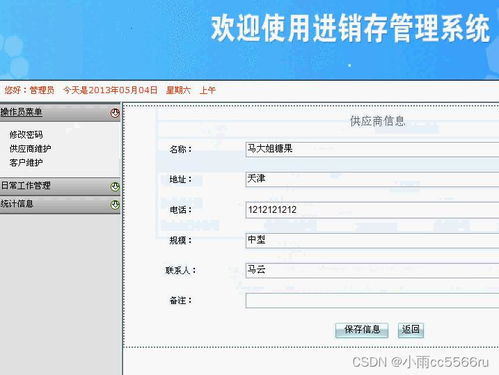Expand 统计信息 green arrow icon
The width and height of the screenshot is (499, 375).
(115, 205)
